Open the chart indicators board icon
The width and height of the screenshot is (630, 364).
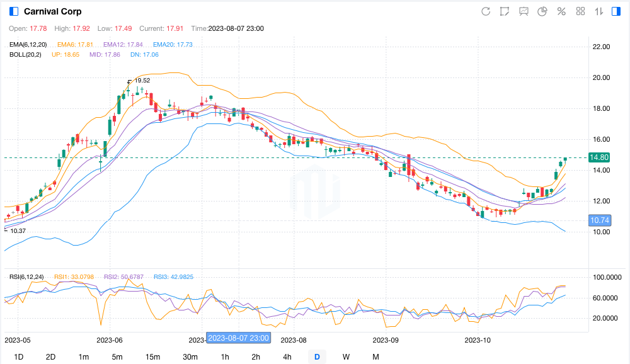pyautogui.click(x=524, y=11)
